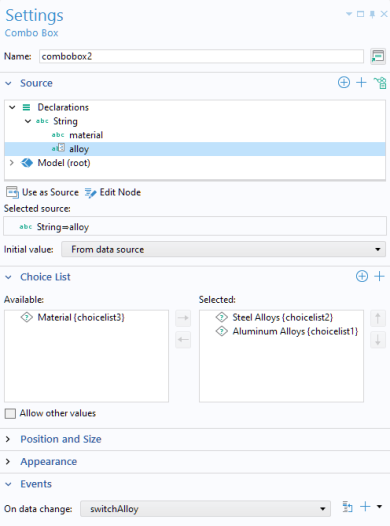Enable Allow other values checkbox
This screenshot has width=390, height=526.
(10, 413)
